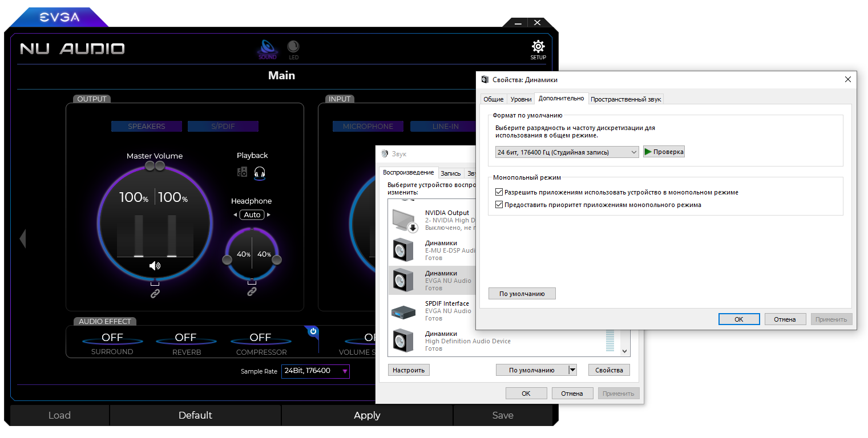Click Save in NU Audio bottom bar
This screenshot has height=438, width=868.
[503, 415]
